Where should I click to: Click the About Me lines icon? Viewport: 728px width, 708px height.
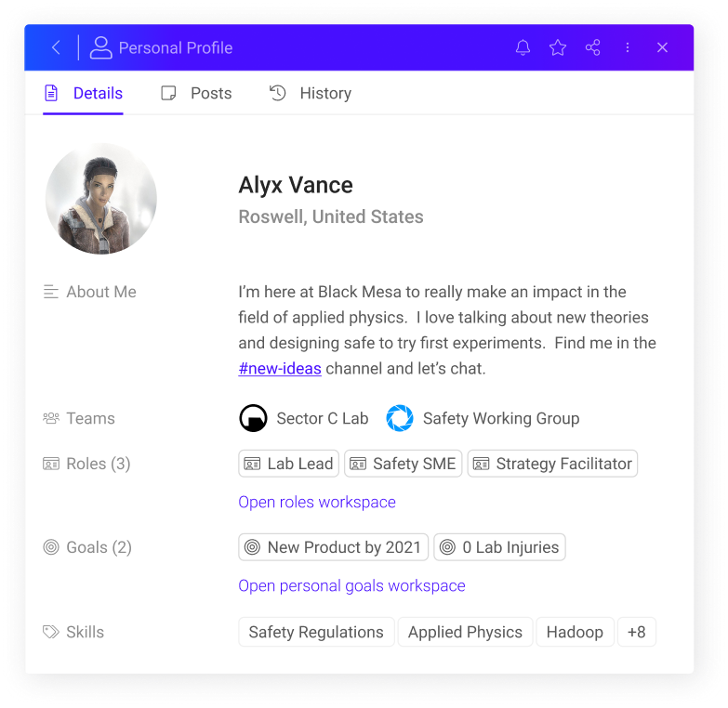coord(50,292)
